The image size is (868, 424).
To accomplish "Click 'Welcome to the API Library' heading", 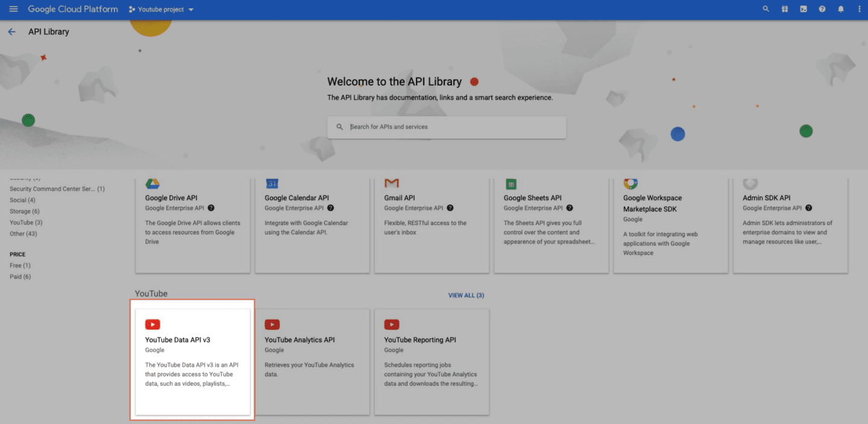I will [394, 81].
